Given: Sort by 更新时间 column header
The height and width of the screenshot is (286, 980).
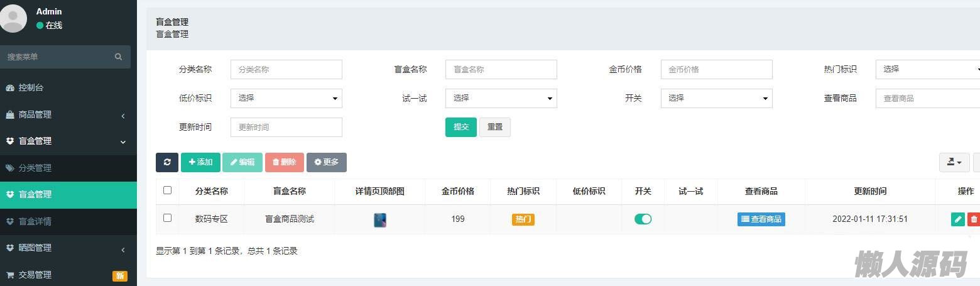Looking at the screenshot, I should (870, 191).
